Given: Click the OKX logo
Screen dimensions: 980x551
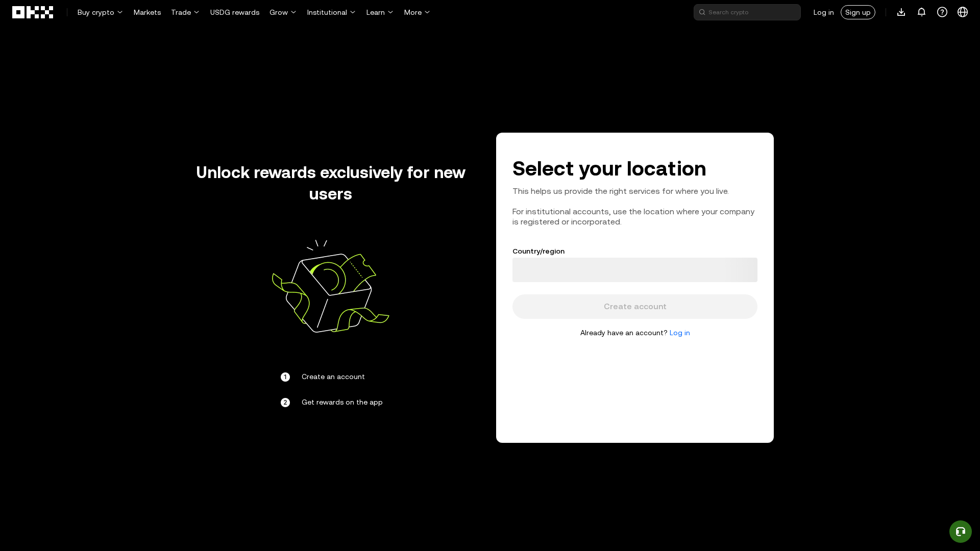Looking at the screenshot, I should point(33,12).
